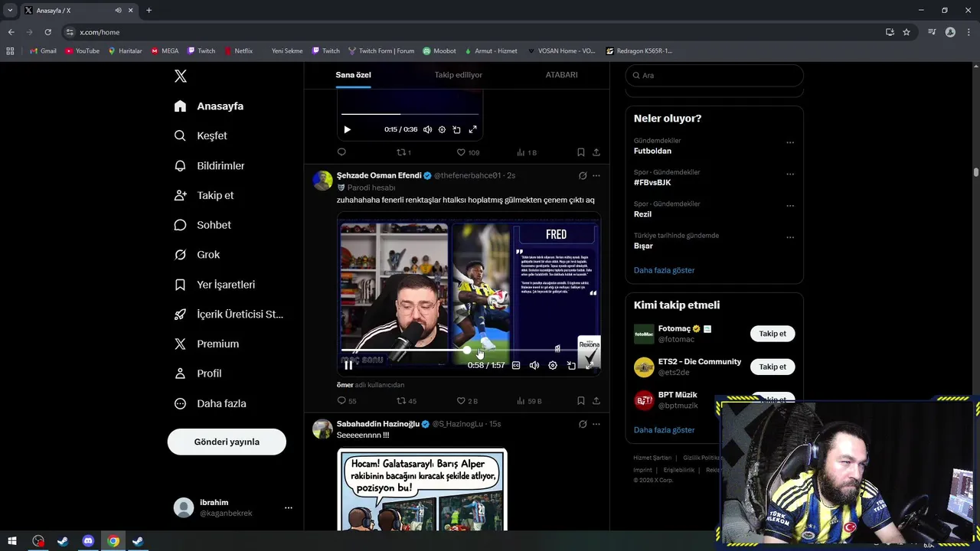Open Keşfet from the sidebar

pos(201,135)
